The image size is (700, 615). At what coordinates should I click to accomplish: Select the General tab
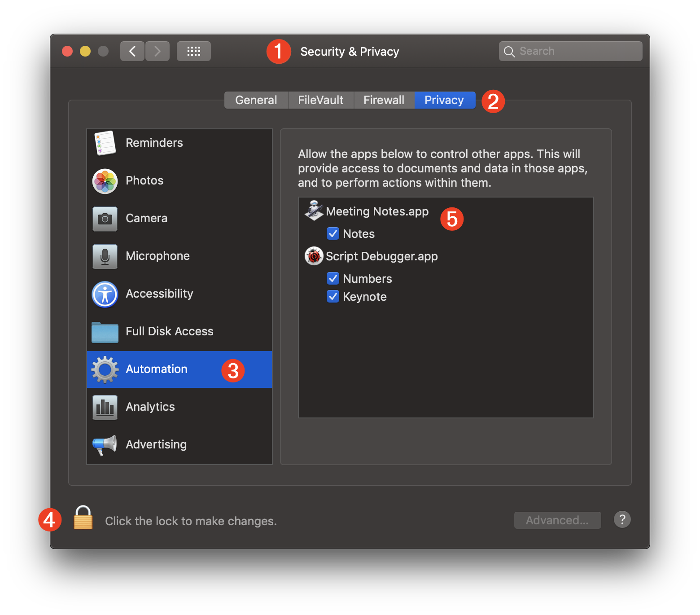[x=256, y=100]
